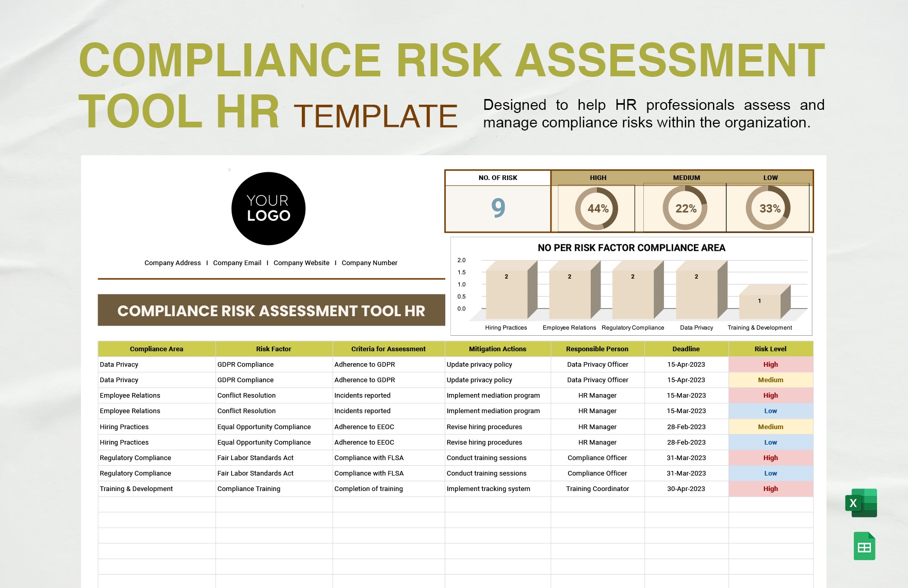The width and height of the screenshot is (908, 588).
Task: Click the NO. OF RISK label
Action: click(x=498, y=178)
